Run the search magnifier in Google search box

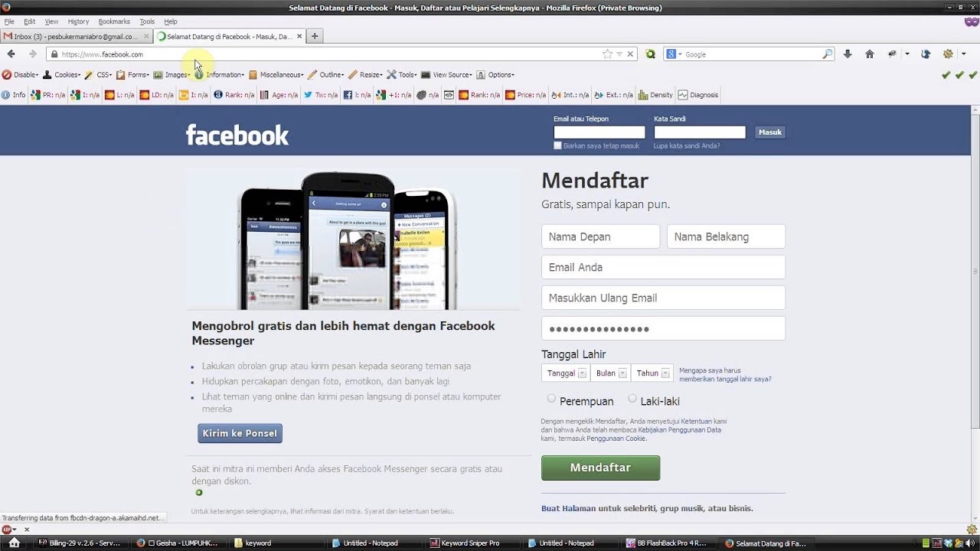tap(827, 54)
